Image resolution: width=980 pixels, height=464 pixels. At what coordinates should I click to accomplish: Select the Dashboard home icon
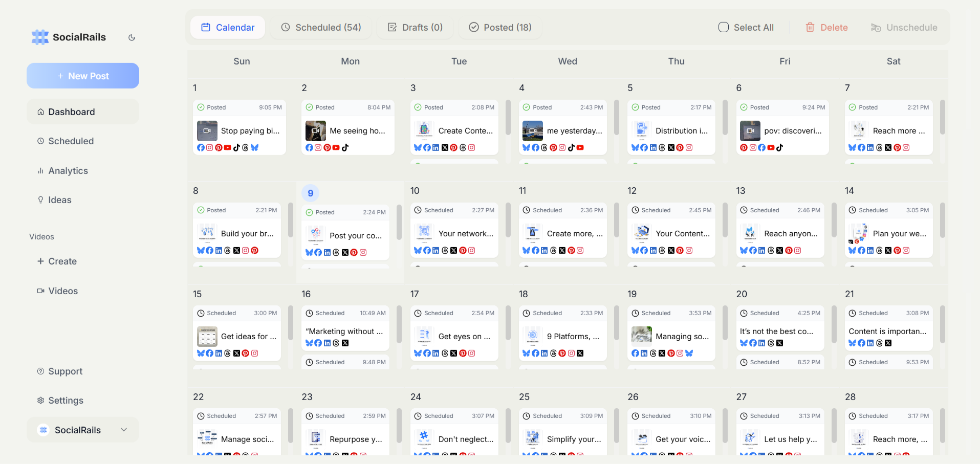[x=40, y=112]
